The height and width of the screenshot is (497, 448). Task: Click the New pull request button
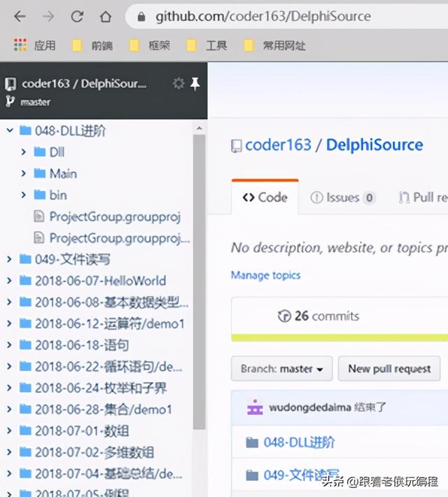389,368
